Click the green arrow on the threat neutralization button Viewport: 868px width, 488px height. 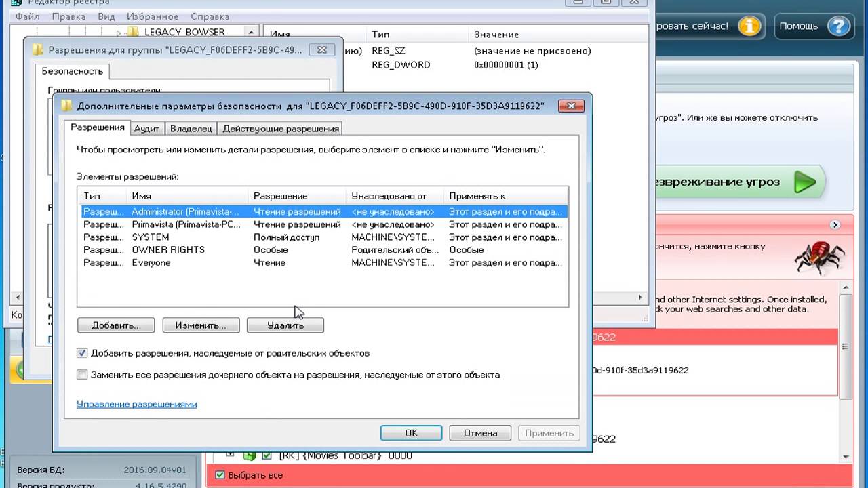(x=805, y=182)
